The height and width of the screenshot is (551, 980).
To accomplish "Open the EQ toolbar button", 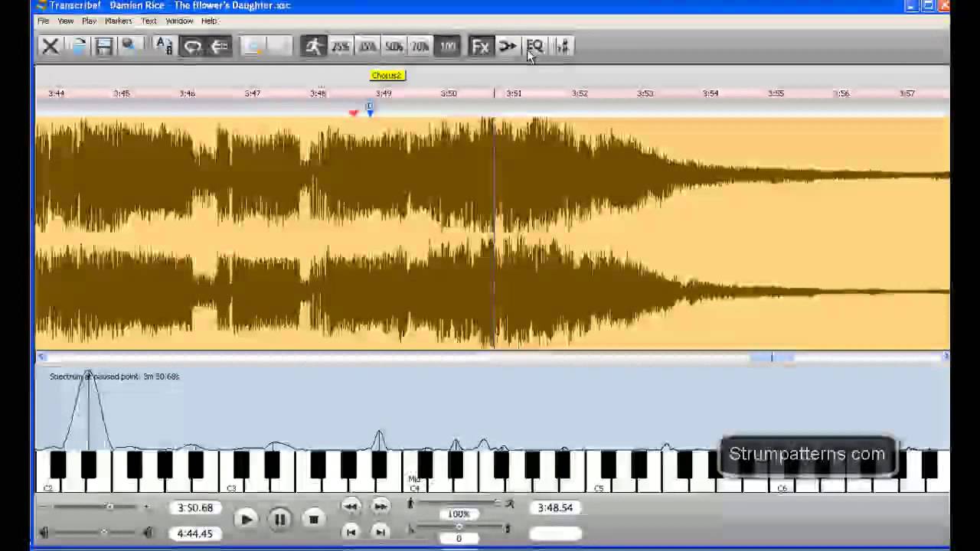I will (x=534, y=47).
